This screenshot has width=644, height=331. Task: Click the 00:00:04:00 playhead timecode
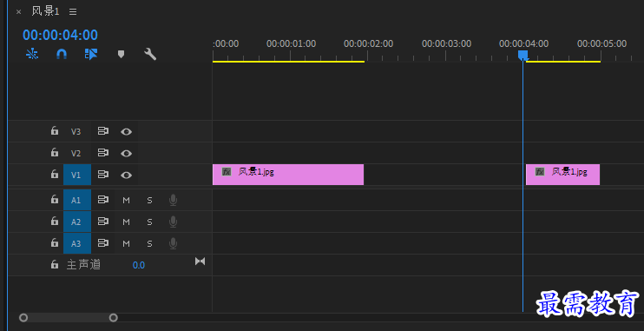60,35
